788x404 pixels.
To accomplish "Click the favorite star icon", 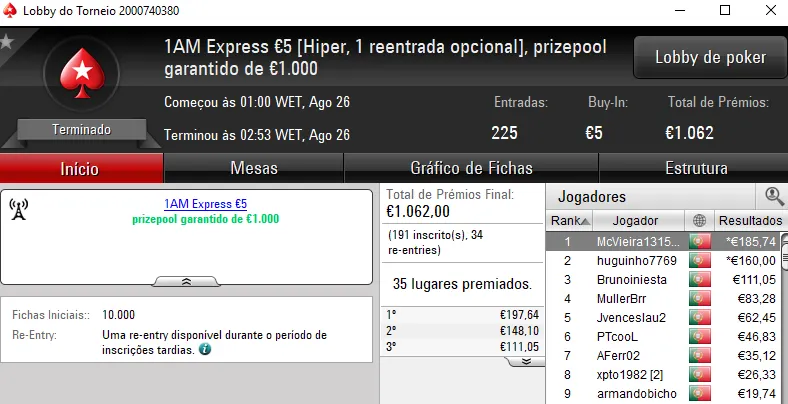I will tap(6, 42).
